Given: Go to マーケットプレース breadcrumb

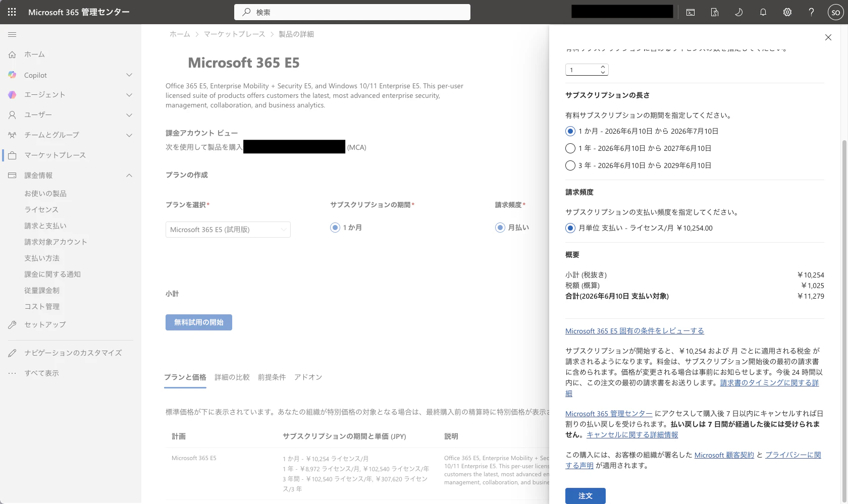Looking at the screenshot, I should pyautogui.click(x=234, y=34).
